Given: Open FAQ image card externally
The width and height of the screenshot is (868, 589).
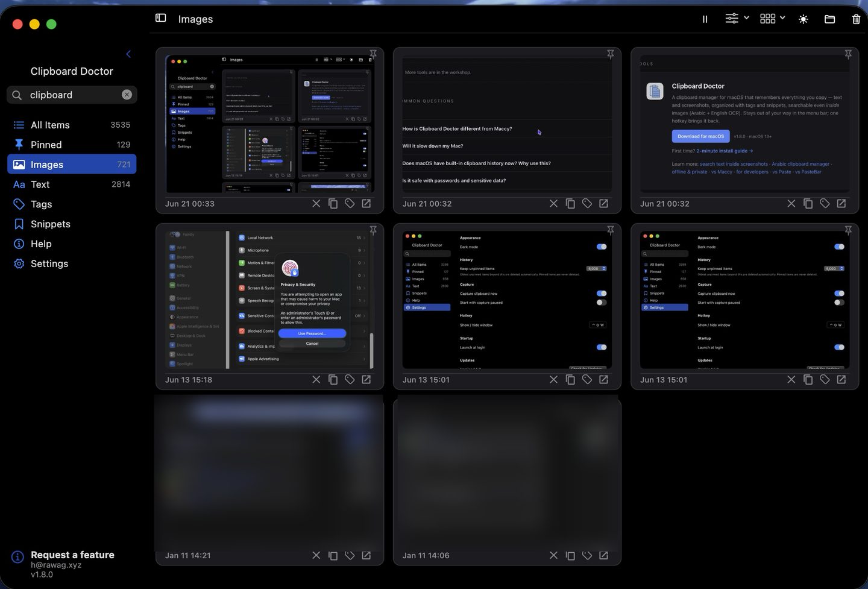Looking at the screenshot, I should [x=604, y=204].
